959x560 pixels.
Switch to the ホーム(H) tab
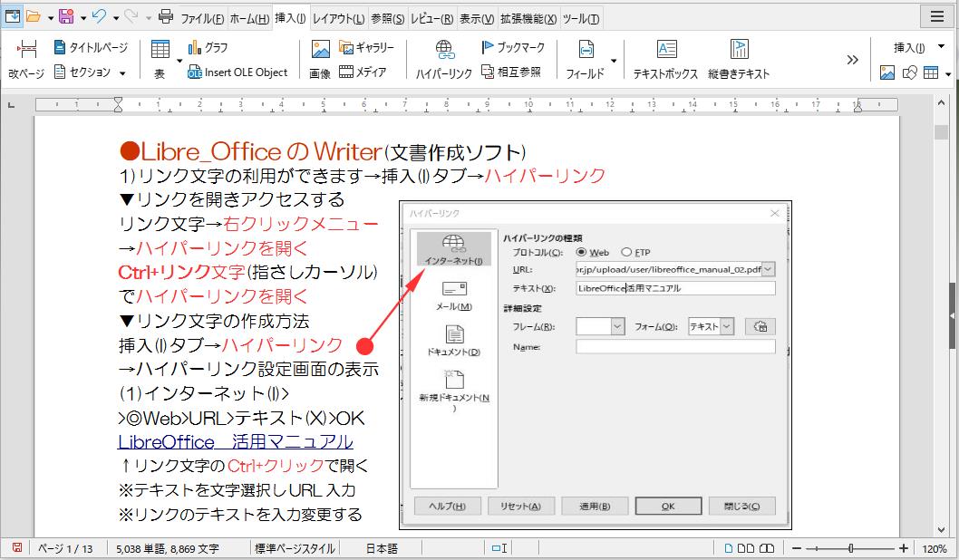tap(249, 18)
